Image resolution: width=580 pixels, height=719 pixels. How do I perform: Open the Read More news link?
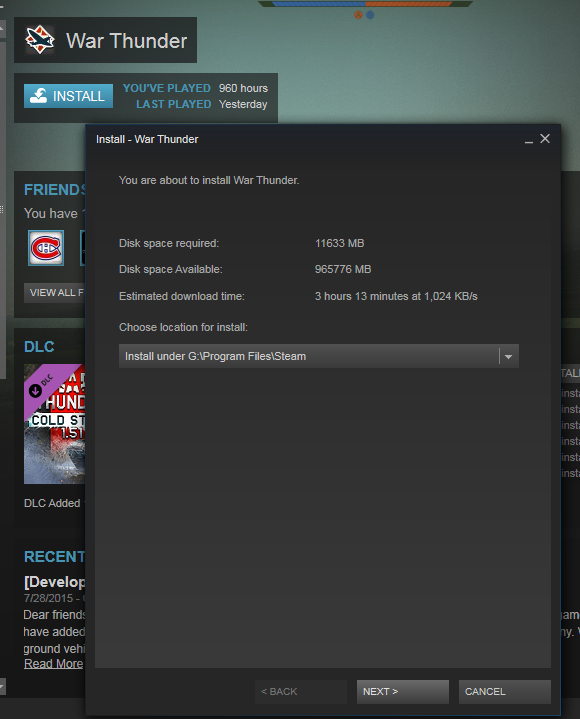point(54,664)
